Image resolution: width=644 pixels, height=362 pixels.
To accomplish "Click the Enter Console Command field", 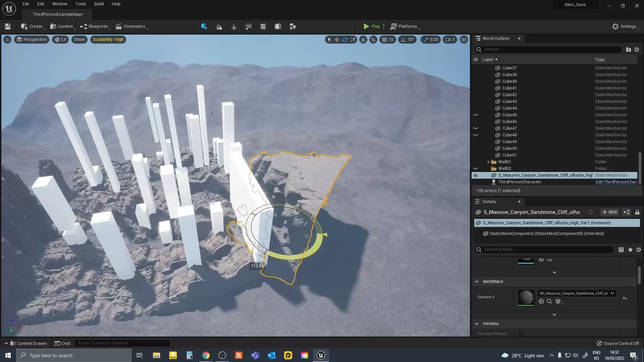I will (x=122, y=343).
